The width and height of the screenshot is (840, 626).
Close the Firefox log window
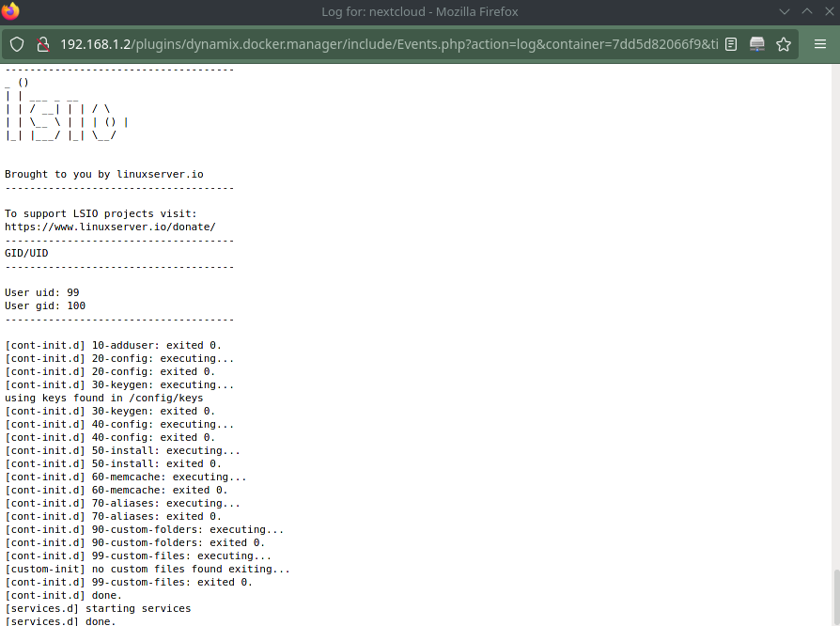(830, 11)
